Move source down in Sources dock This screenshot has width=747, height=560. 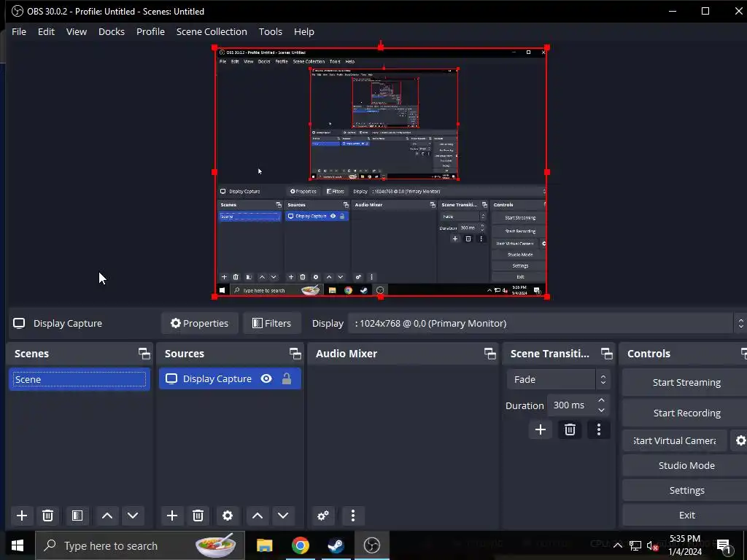[283, 516]
